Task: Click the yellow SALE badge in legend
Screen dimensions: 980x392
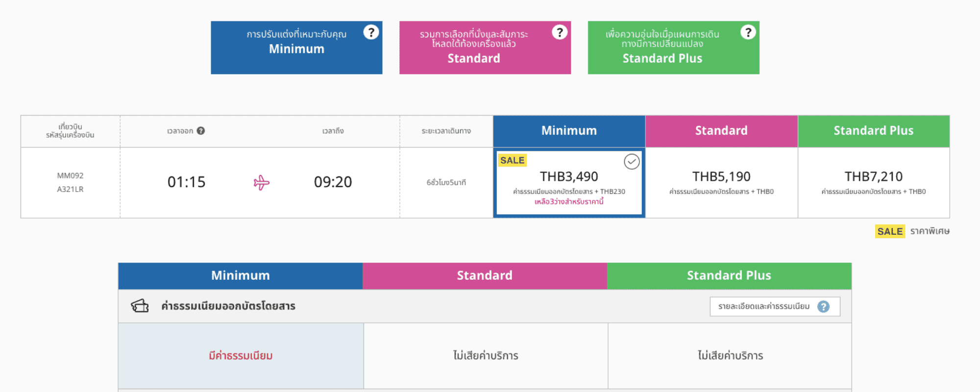Action: 889,231
